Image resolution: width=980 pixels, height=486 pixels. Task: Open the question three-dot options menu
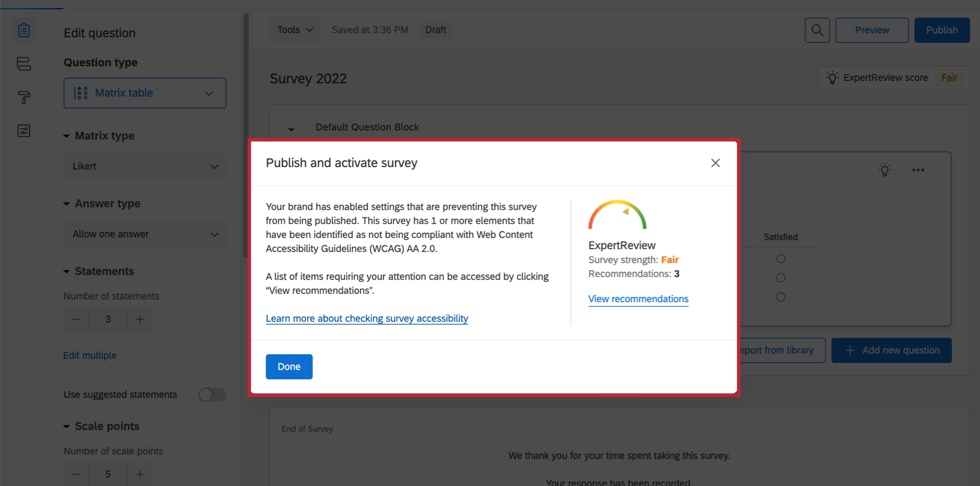coord(918,170)
